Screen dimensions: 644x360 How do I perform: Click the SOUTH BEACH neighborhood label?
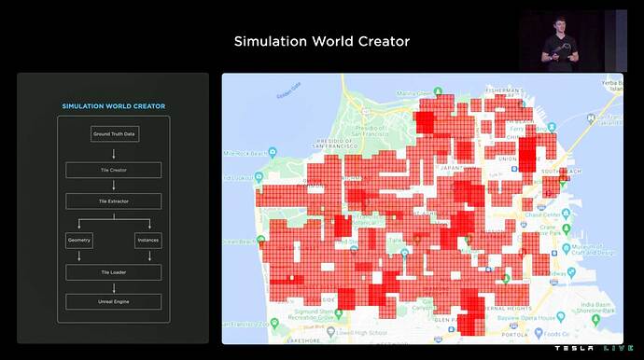[561, 172]
